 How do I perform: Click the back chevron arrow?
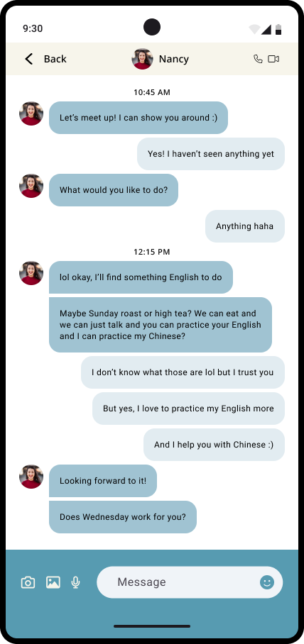tap(29, 59)
